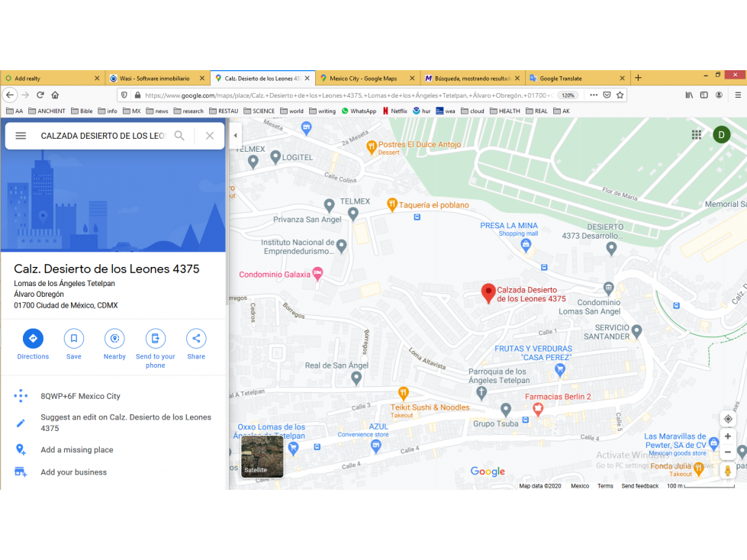Image resolution: width=747 pixels, height=560 pixels.
Task: Click Add a missing place
Action: click(x=77, y=449)
